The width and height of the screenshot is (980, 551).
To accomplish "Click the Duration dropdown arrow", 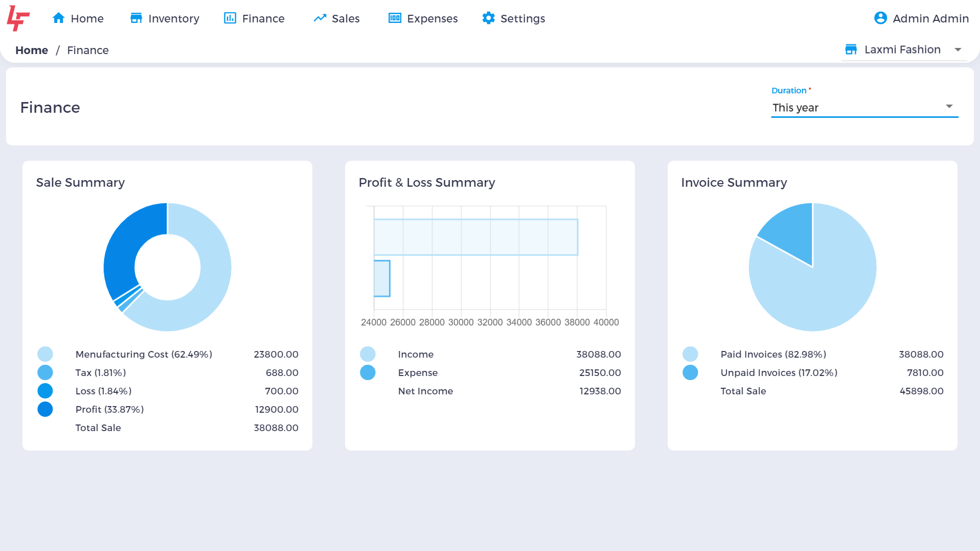I will 949,107.
